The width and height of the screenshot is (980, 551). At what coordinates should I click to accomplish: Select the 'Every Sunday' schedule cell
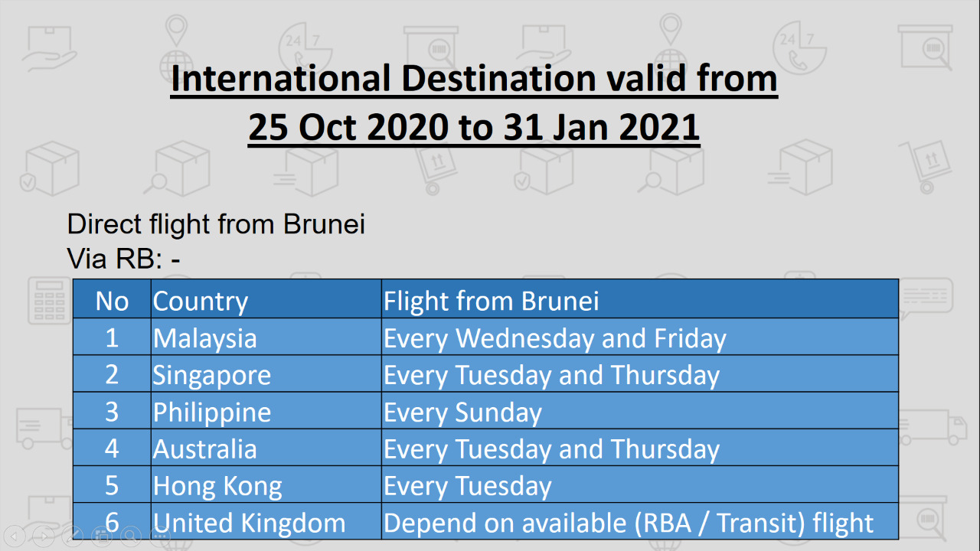(x=640, y=412)
